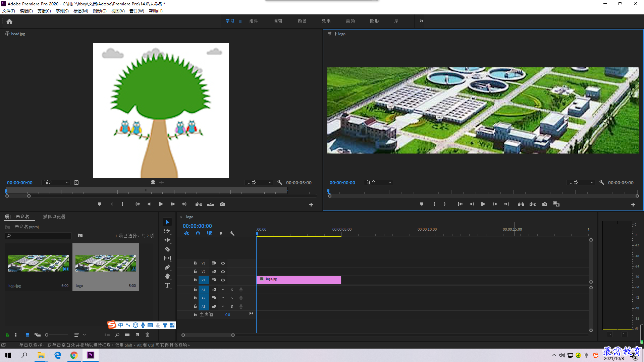644x362 pixels.
Task: Switch to 效果 workspace tab
Action: coord(326,21)
